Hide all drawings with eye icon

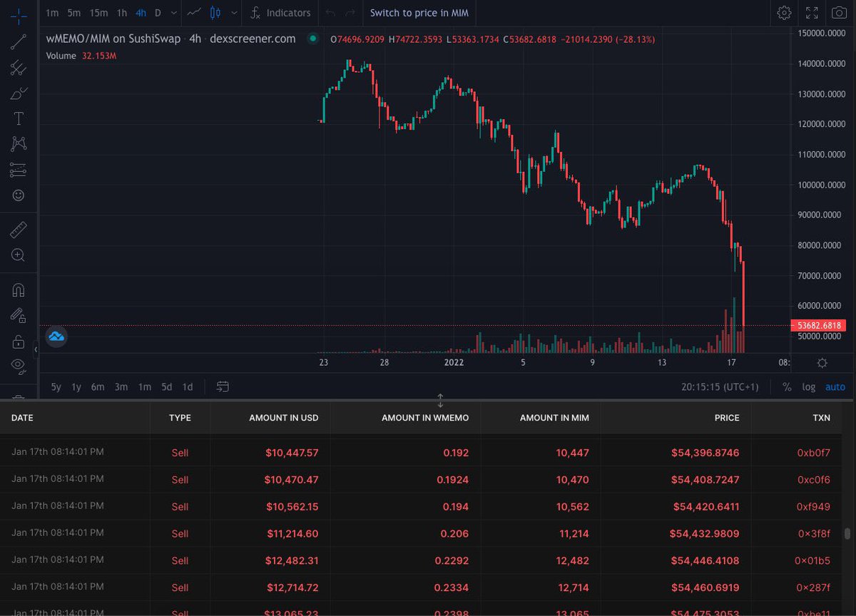(19, 366)
